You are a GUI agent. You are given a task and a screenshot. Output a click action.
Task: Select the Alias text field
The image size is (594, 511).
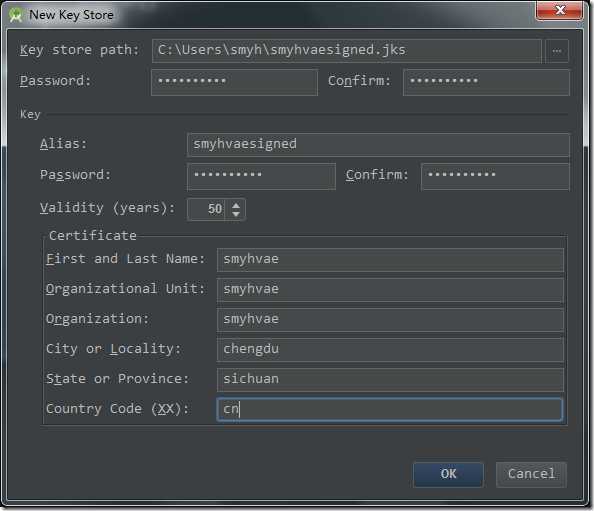(x=378, y=144)
